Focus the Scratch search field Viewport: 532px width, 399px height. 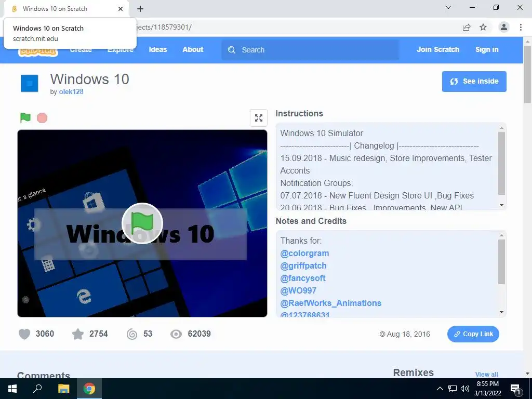(310, 50)
